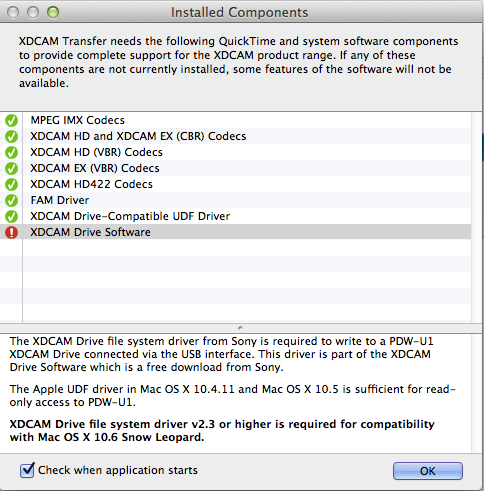Click the red warning icon for XDCAM Drive Software

click(11, 232)
